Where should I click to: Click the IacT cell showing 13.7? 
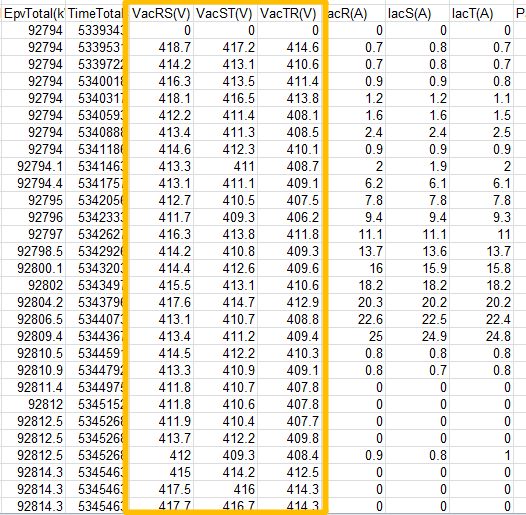click(x=482, y=251)
